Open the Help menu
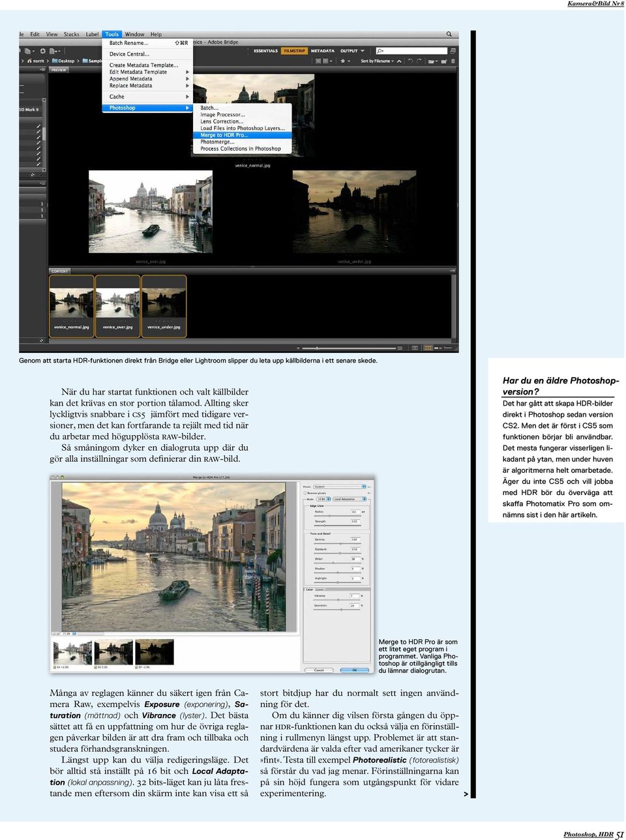This screenshot has height=840, width=626. 156,35
